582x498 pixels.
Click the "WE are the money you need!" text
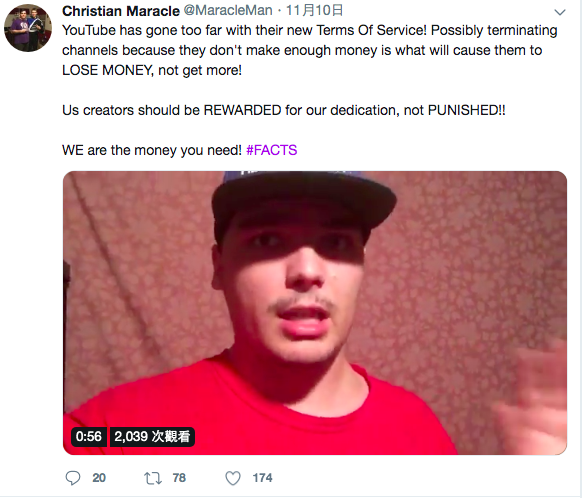151,150
